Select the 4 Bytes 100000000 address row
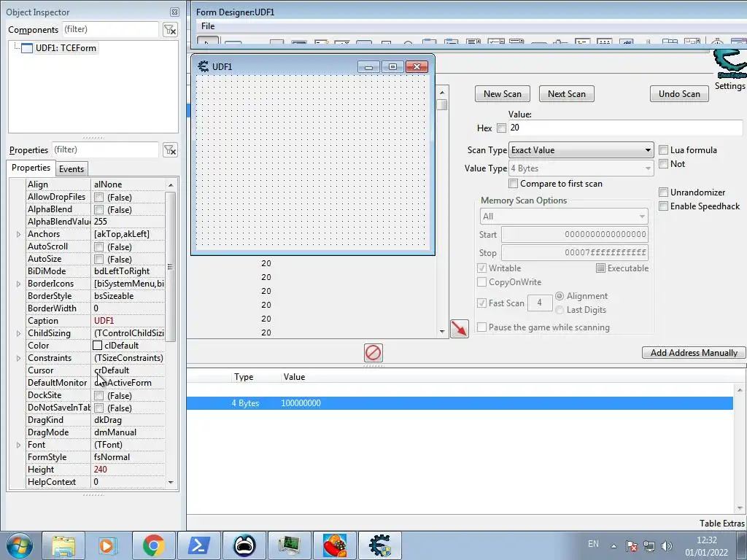Image resolution: width=747 pixels, height=560 pixels. [x=460, y=402]
